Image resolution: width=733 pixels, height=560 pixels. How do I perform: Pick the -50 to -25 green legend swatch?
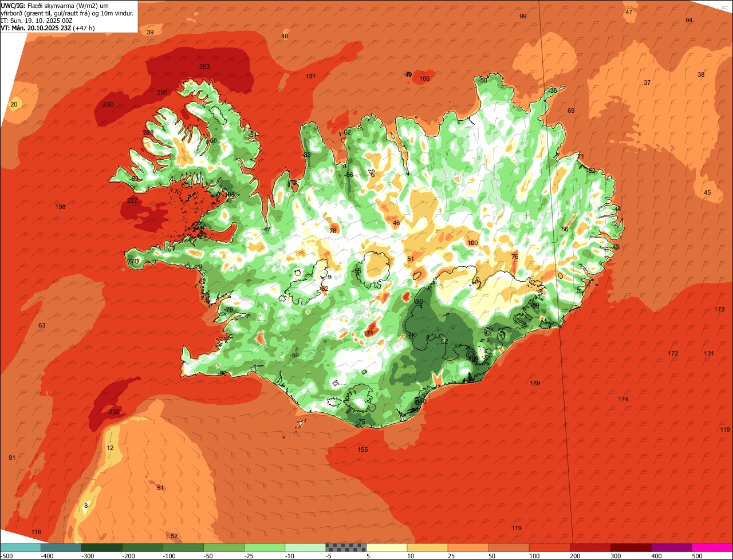click(x=224, y=547)
